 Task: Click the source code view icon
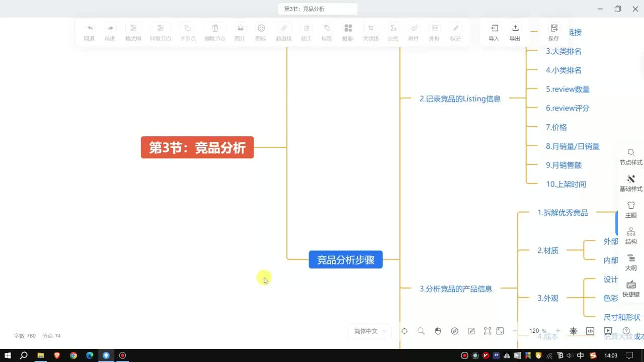591,331
